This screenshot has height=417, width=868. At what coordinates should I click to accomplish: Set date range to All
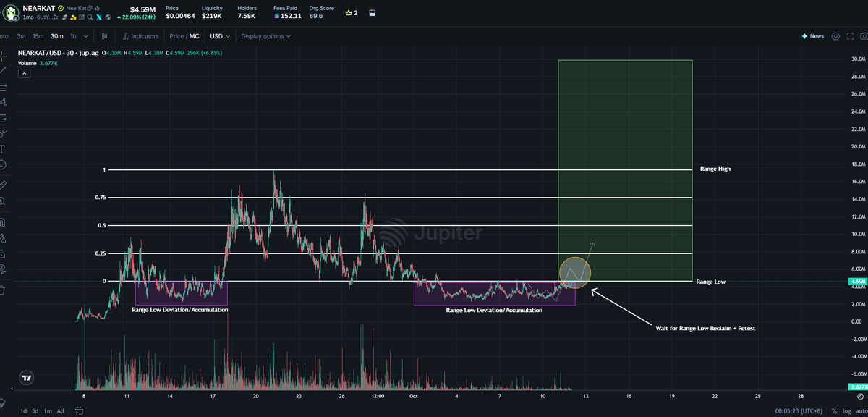coord(60,410)
